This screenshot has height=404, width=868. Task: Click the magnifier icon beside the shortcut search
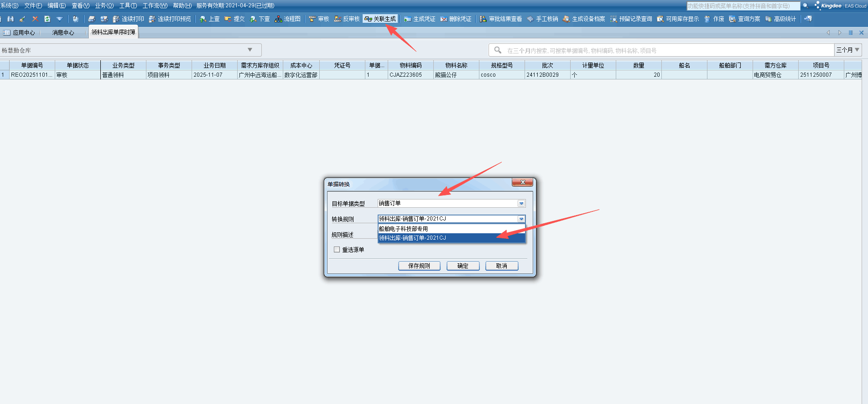[806, 6]
